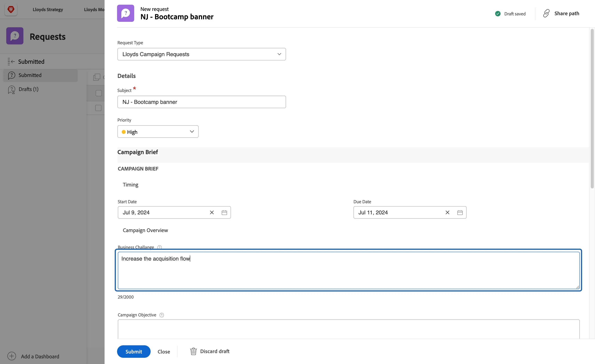The height and width of the screenshot is (364, 595).
Task: Click the form's vertical scrollbar
Action: coord(592,109)
